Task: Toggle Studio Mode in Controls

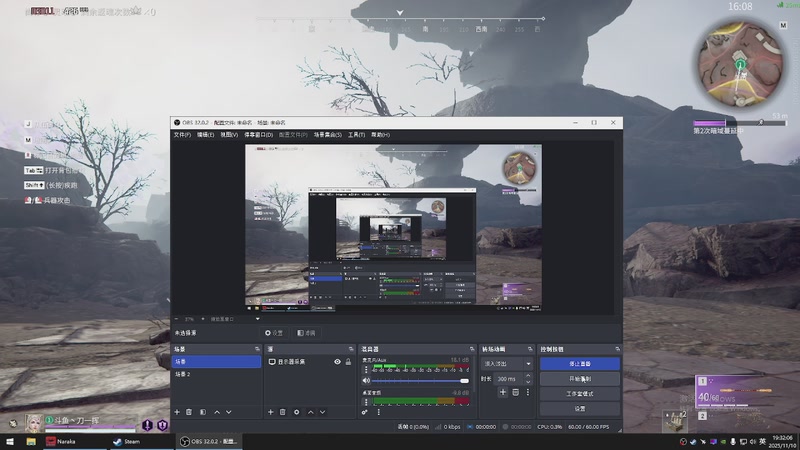Action: tap(580, 394)
